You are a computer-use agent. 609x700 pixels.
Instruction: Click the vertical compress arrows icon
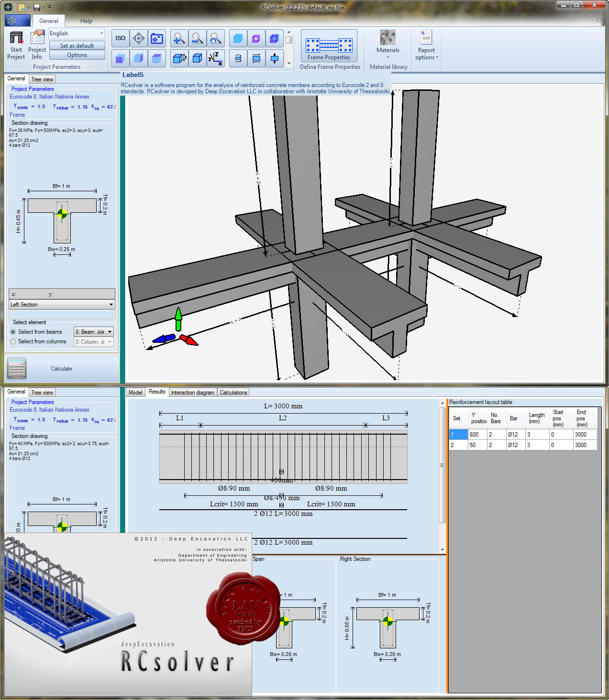(274, 58)
